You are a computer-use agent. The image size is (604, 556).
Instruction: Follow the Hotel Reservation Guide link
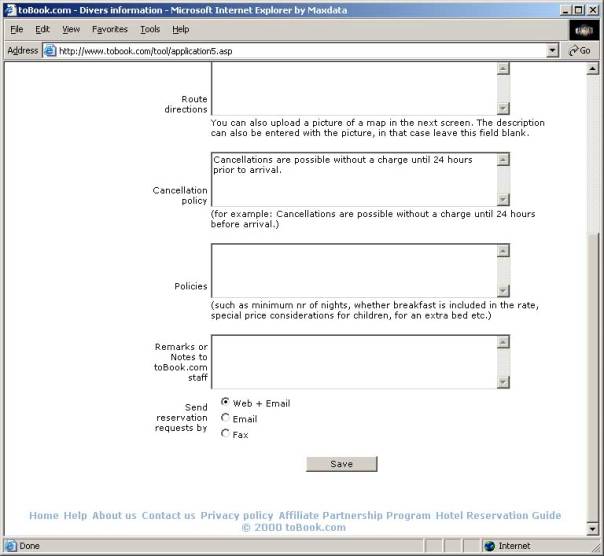pos(499,516)
